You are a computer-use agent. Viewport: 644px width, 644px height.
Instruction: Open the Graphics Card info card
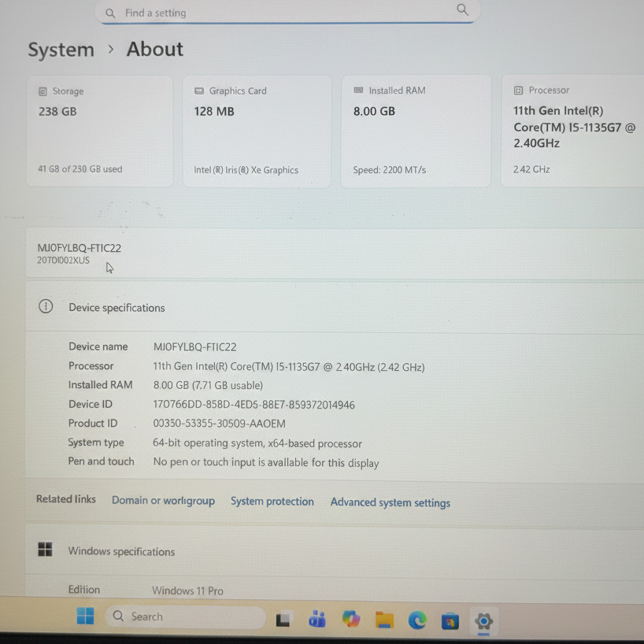coord(257,131)
